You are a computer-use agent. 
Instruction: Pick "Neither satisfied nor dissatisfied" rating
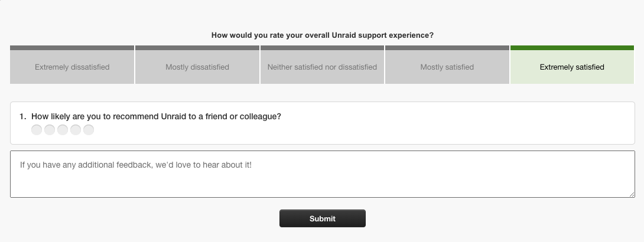(322, 67)
